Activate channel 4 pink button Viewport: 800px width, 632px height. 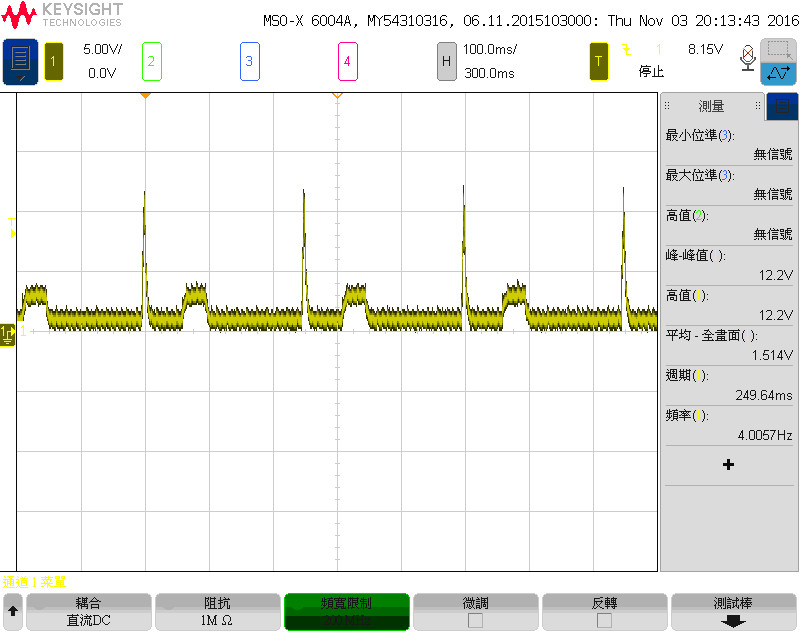347,62
